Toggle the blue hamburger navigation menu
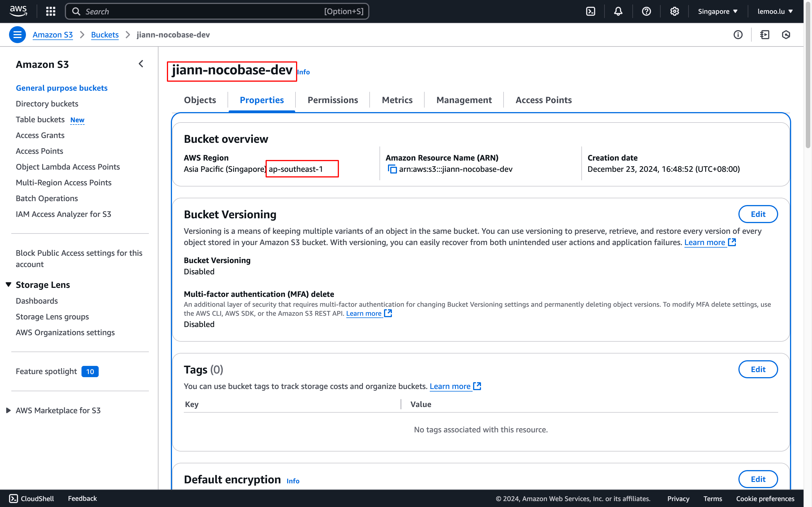Screen dimensions: 812x507 [17, 35]
